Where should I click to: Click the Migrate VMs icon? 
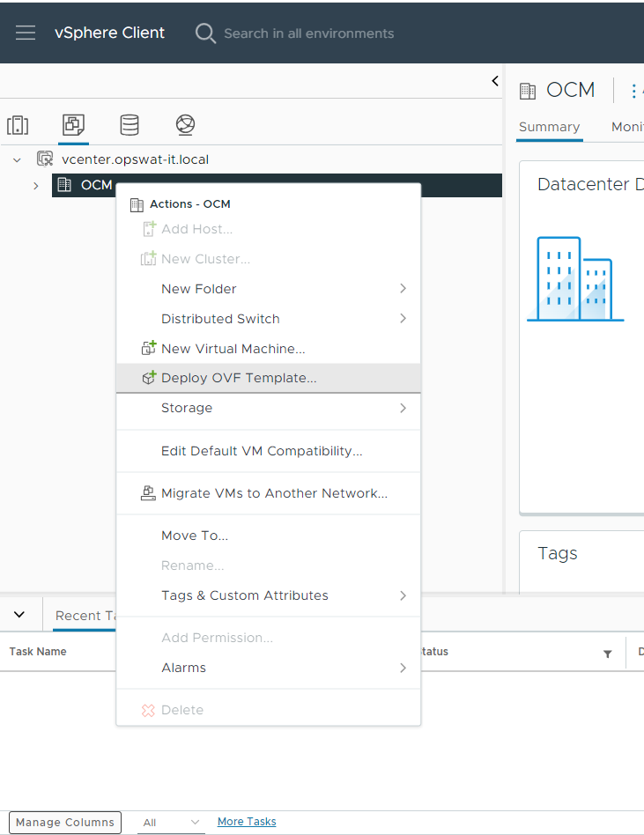148,493
